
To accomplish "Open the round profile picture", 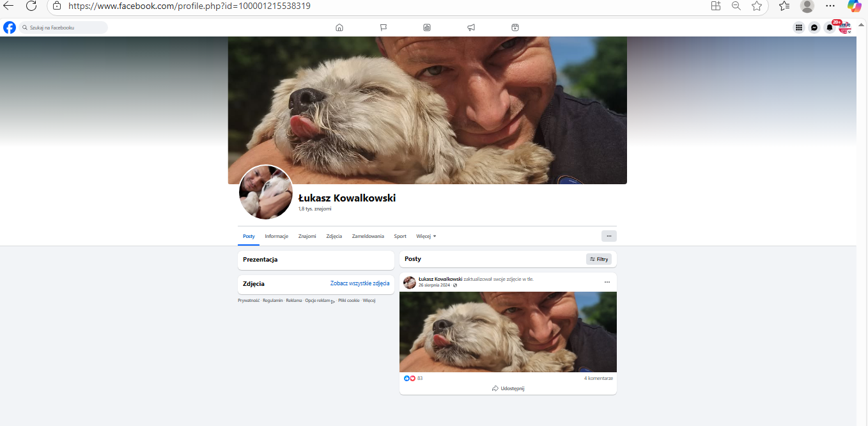I will pos(266,192).
